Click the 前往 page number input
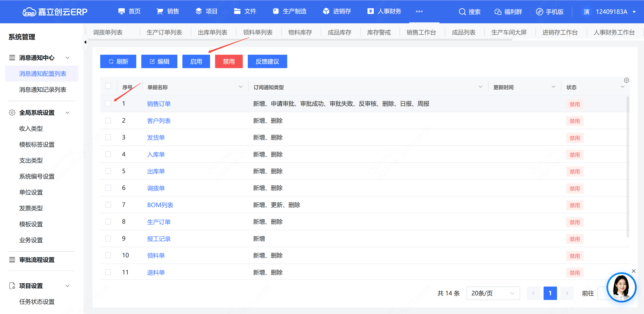Screen dimensions: 644x314 click(x=602, y=293)
